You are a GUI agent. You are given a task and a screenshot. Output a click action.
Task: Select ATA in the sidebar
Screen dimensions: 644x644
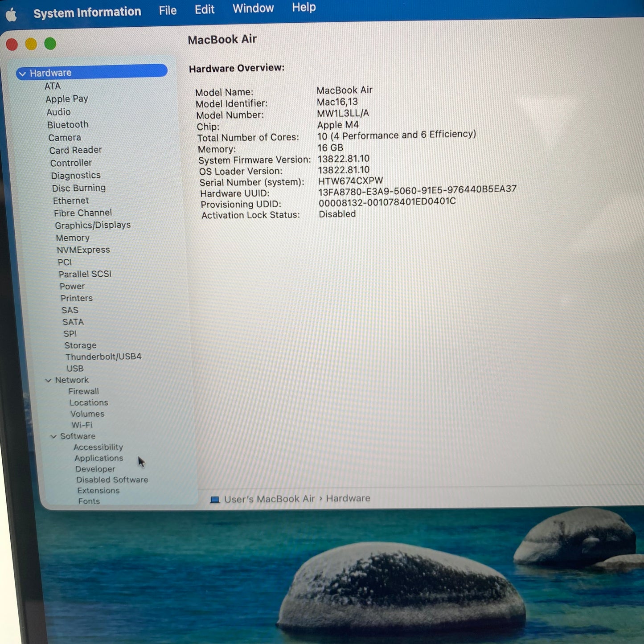(53, 86)
